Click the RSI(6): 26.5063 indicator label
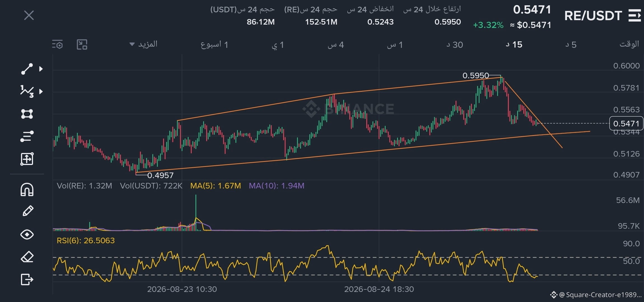This screenshot has height=302, width=644. pos(86,240)
